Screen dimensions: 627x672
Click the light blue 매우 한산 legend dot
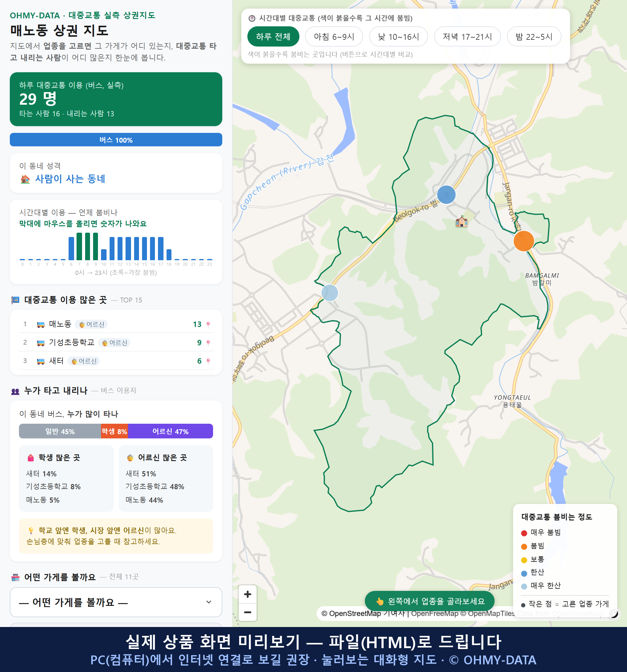coord(524,587)
